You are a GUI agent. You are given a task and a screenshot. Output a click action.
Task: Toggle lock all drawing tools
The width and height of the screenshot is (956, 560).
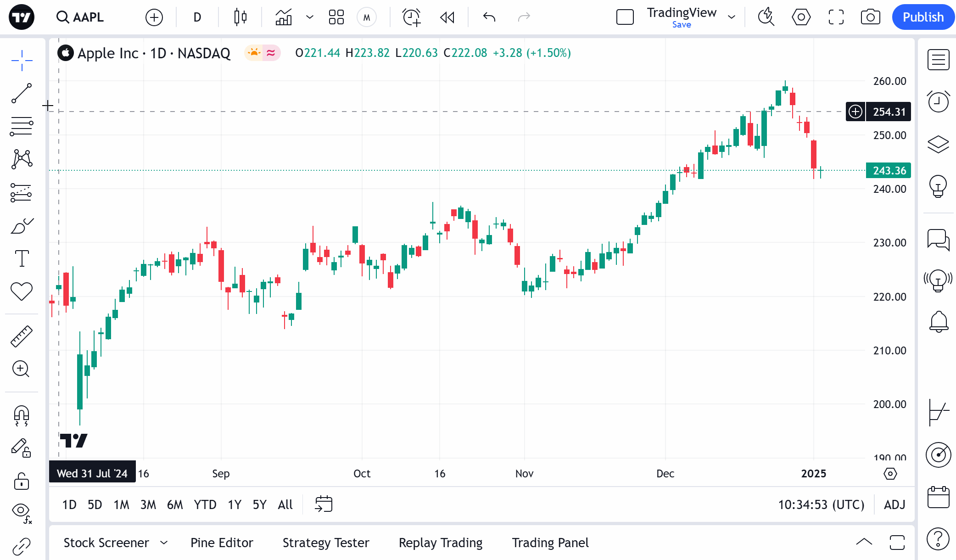tap(21, 482)
